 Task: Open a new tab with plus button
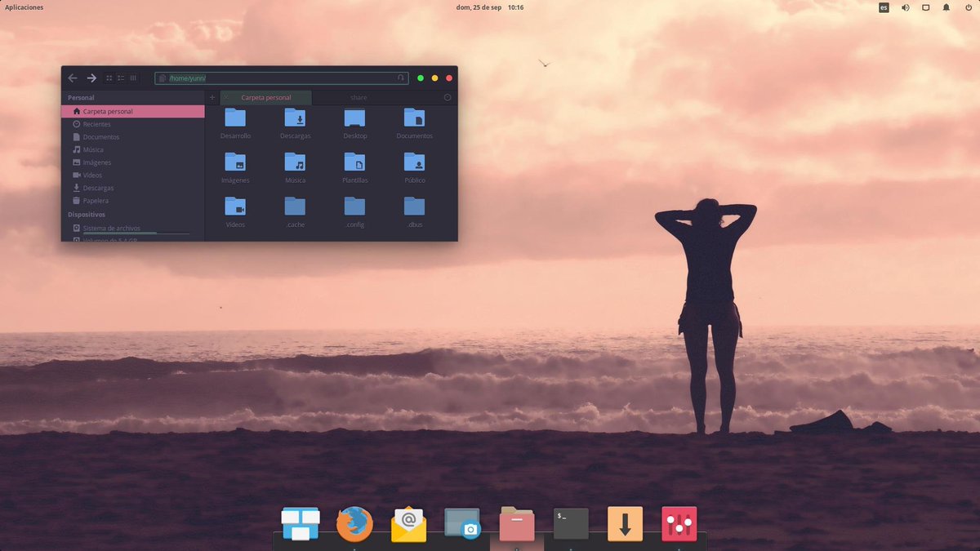coord(212,97)
